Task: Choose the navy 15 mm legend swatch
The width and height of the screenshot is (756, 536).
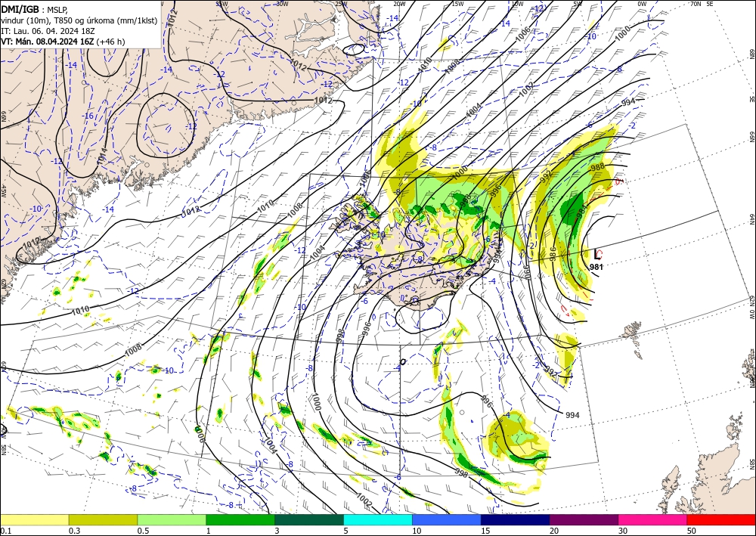Action: click(516, 519)
